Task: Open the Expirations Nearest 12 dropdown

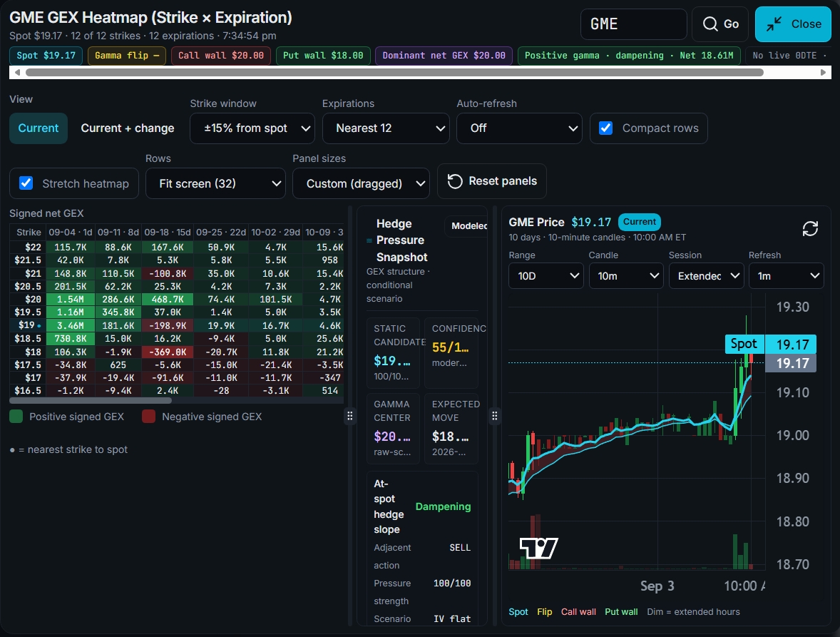Action: (x=386, y=128)
